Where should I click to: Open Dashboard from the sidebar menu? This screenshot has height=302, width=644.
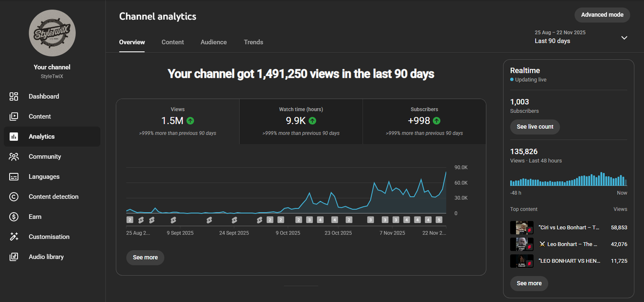52,96
